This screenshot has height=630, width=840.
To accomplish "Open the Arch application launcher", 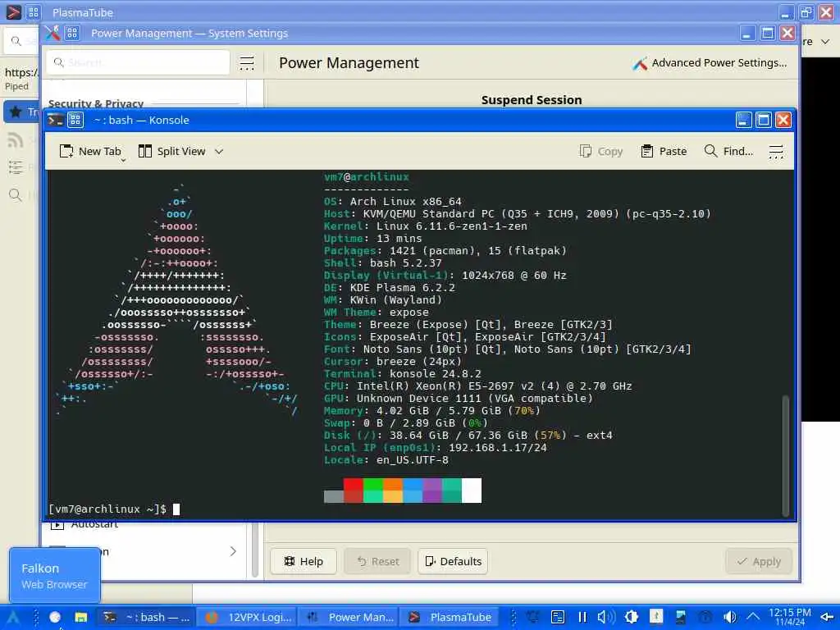I will pos(13,617).
